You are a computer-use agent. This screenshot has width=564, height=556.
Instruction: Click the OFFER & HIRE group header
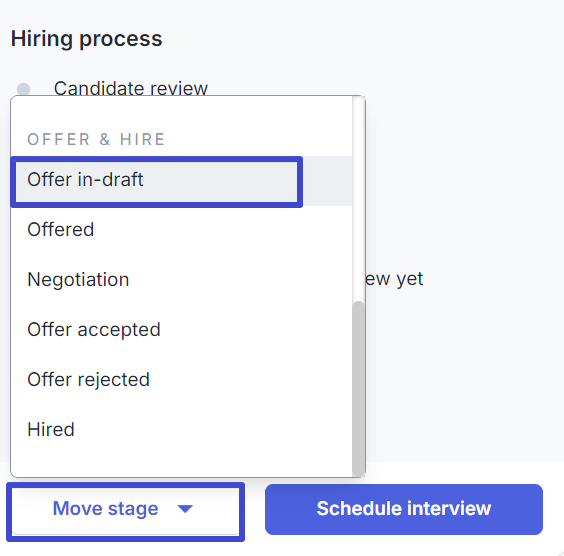96,140
